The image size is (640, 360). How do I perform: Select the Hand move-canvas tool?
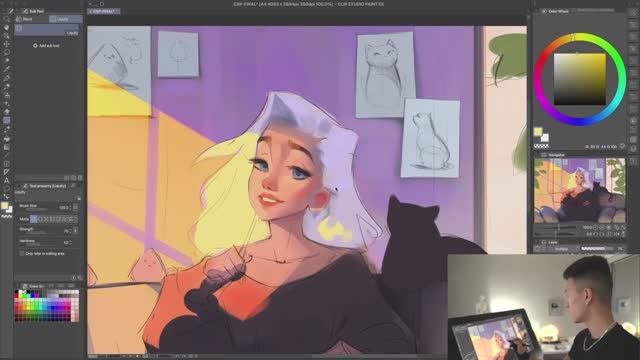[x=7, y=27]
